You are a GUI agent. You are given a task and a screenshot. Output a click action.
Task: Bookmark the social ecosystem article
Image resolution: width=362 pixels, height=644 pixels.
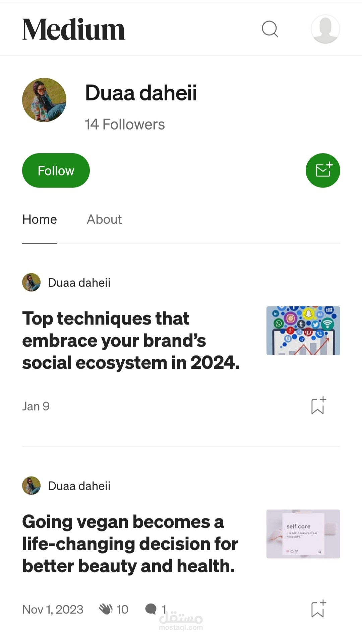(318, 406)
